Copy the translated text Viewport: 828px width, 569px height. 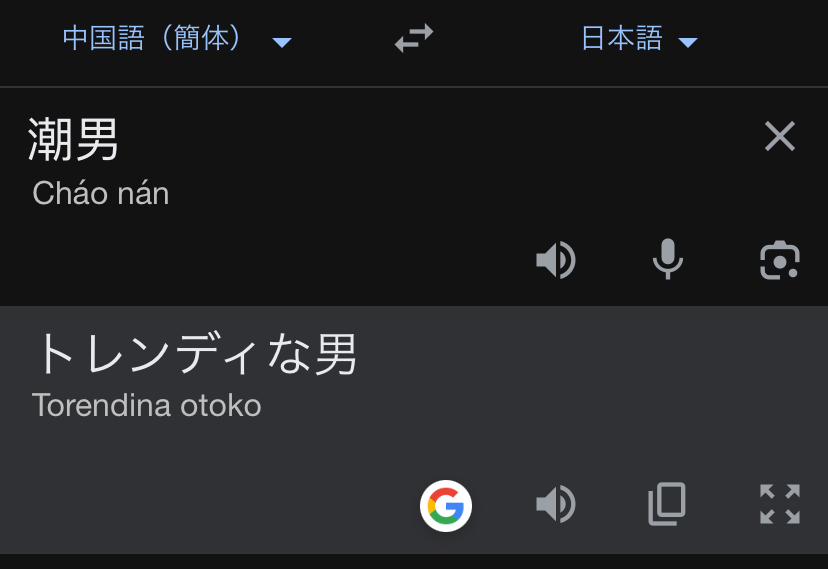667,504
